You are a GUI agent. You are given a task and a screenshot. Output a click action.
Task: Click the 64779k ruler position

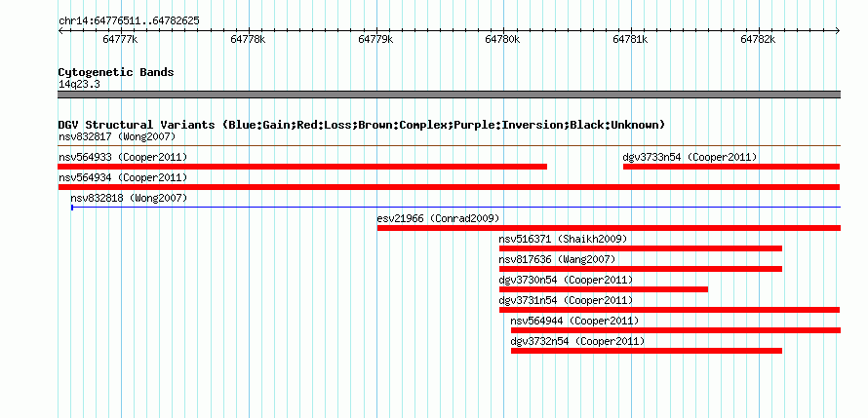click(376, 39)
